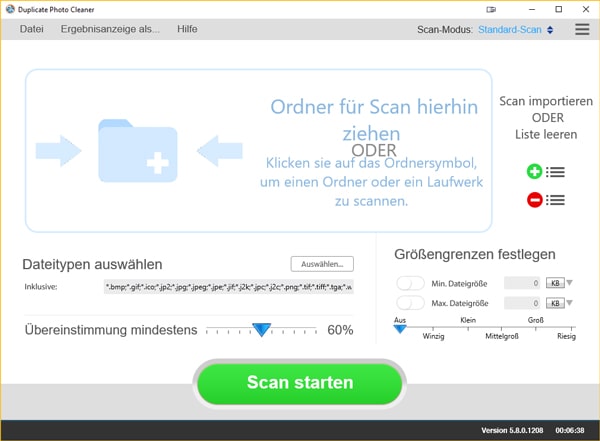Click the Duplicate Photo Cleaner title bar icon

pos(9,9)
